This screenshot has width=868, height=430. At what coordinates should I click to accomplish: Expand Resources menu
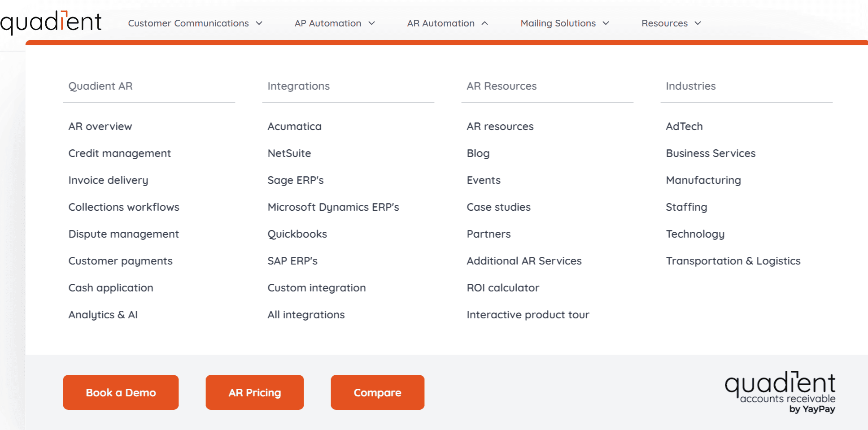[671, 23]
